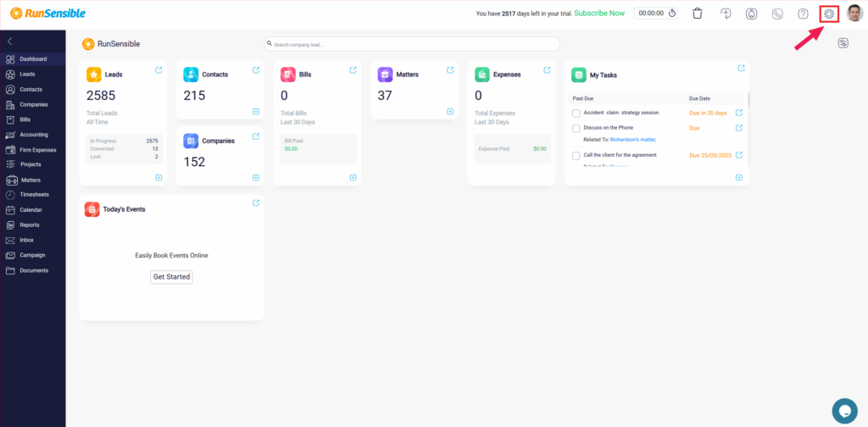Open the phone call icon
Screen dimensions: 868x427
[x=777, y=14]
